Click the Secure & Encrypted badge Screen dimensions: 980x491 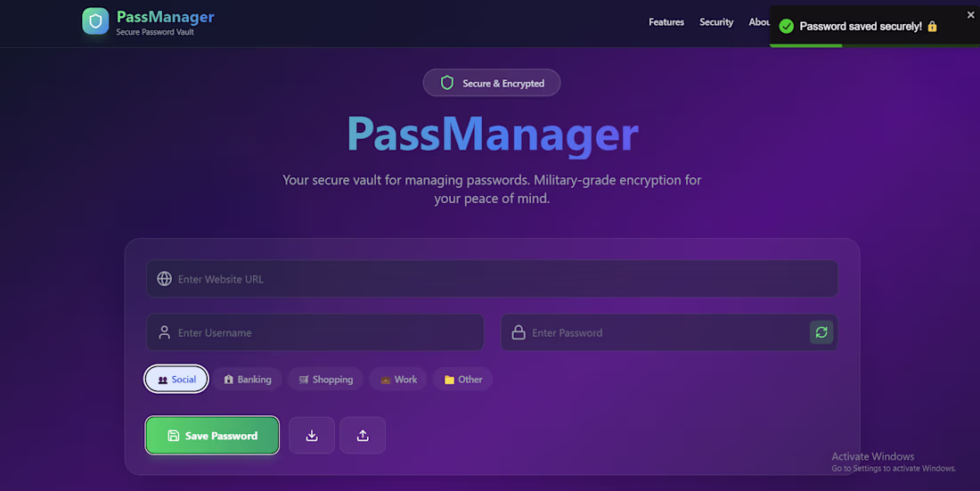coord(492,83)
